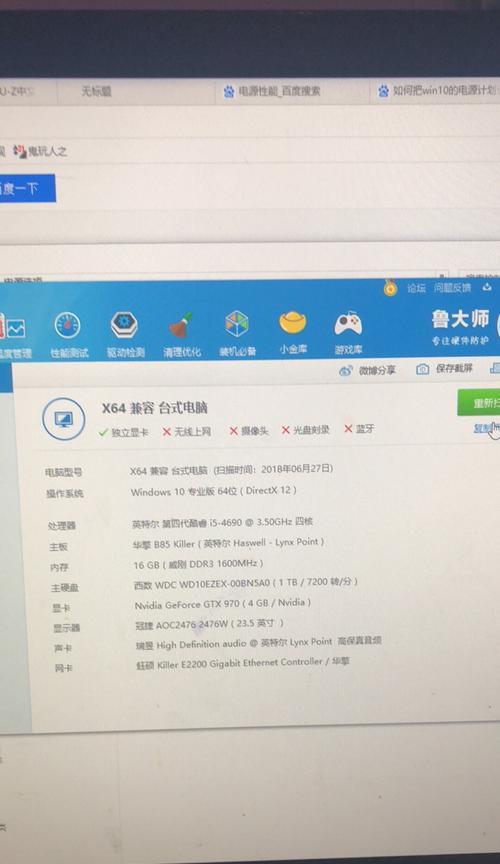Click Killer E2200 Gigabit Ethernet value

tap(243, 663)
